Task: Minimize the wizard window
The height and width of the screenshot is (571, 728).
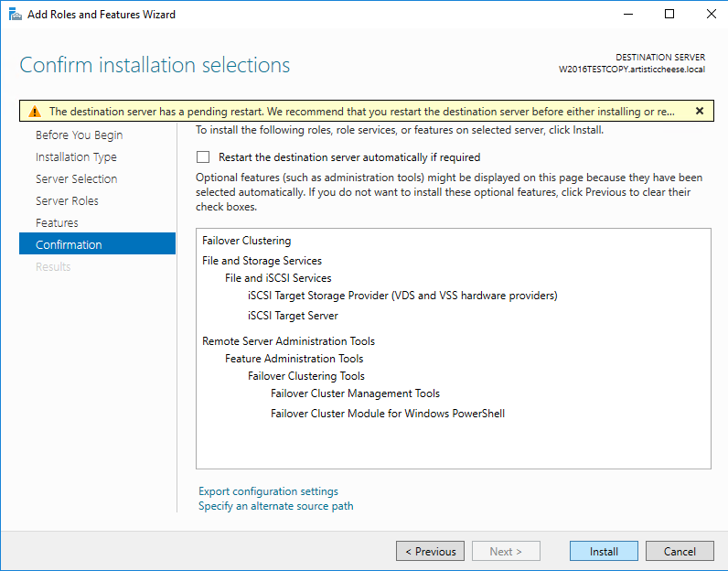Action: (626, 15)
